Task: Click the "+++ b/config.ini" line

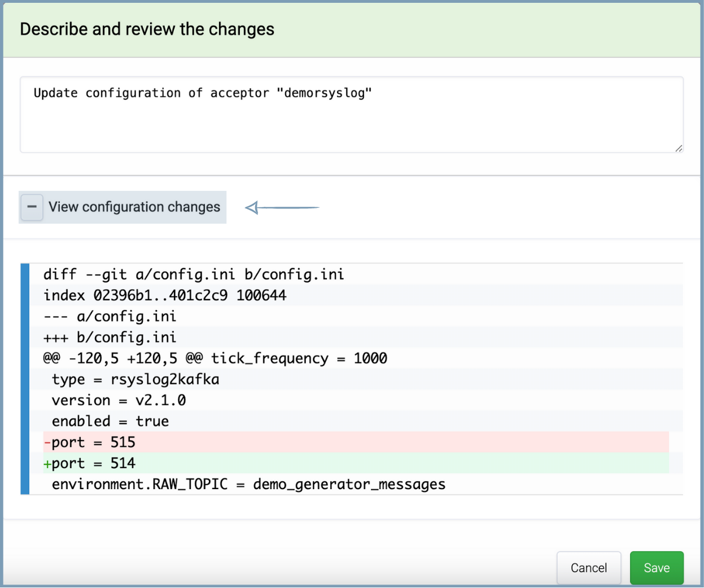Action: pos(110,338)
